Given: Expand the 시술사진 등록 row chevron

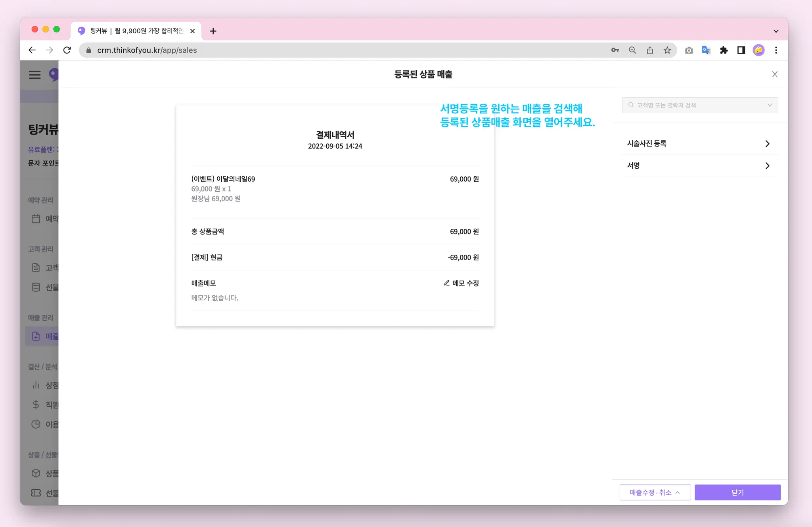Looking at the screenshot, I should 767,144.
